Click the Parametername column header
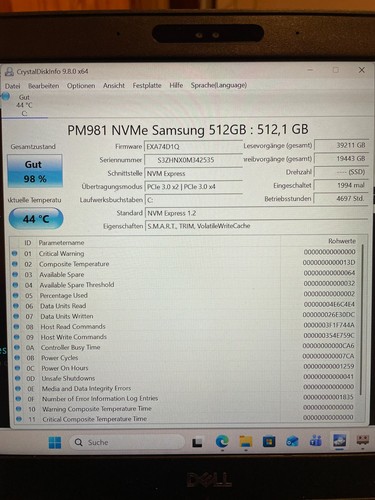The width and height of the screenshot is (375, 500). 61,243
